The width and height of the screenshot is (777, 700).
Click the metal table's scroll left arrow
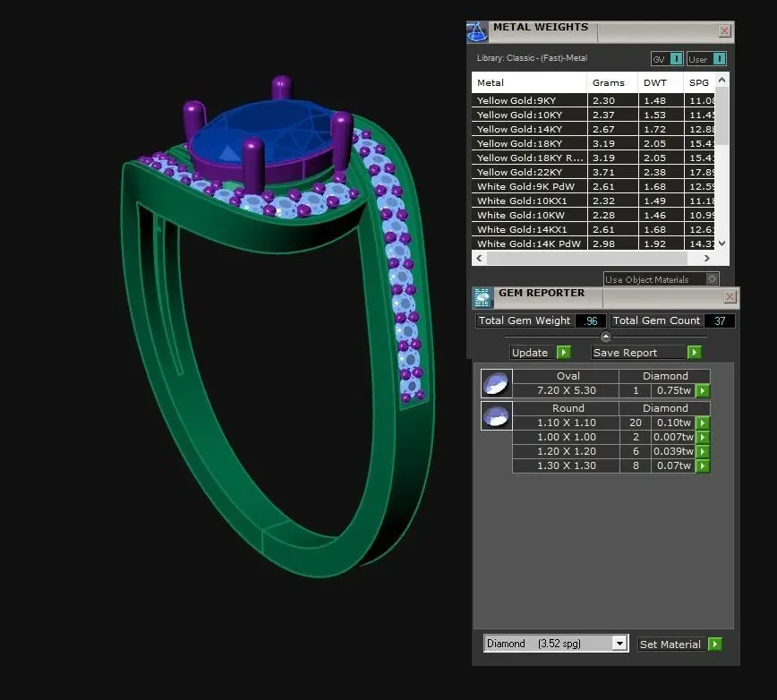(x=479, y=258)
